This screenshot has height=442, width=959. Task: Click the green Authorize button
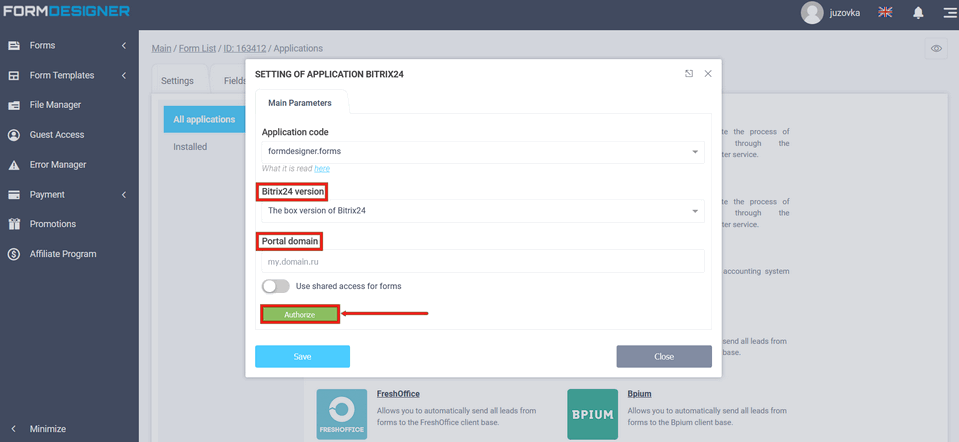pyautogui.click(x=300, y=314)
